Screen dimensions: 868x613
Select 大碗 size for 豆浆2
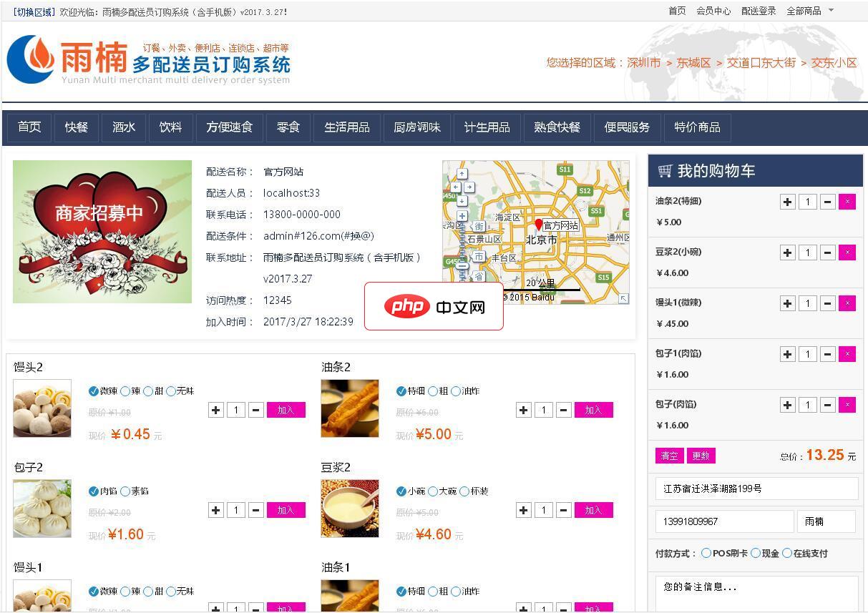[433, 491]
